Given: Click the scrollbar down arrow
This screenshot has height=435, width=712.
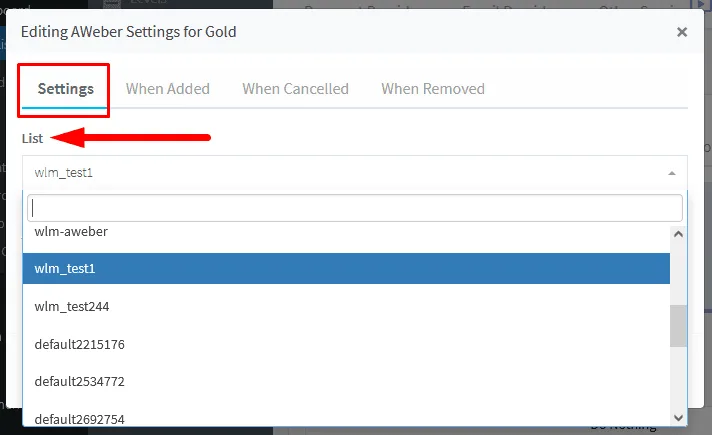Looking at the screenshot, I should point(678,418).
